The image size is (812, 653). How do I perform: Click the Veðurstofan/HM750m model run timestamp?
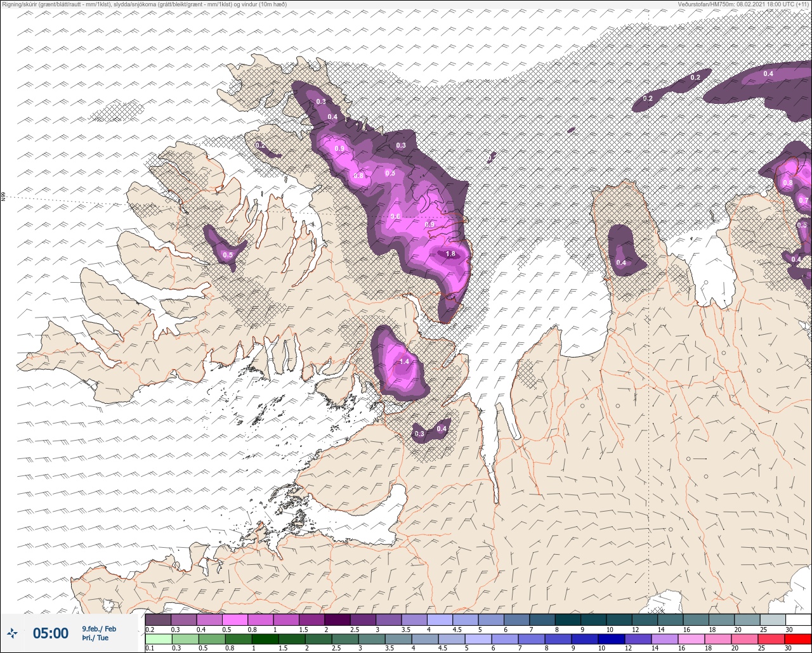[743, 4]
